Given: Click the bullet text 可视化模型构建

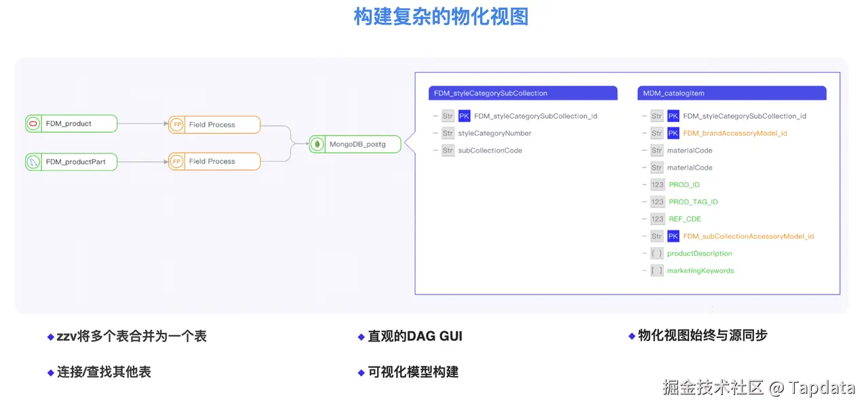Looking at the screenshot, I should coord(413,372).
